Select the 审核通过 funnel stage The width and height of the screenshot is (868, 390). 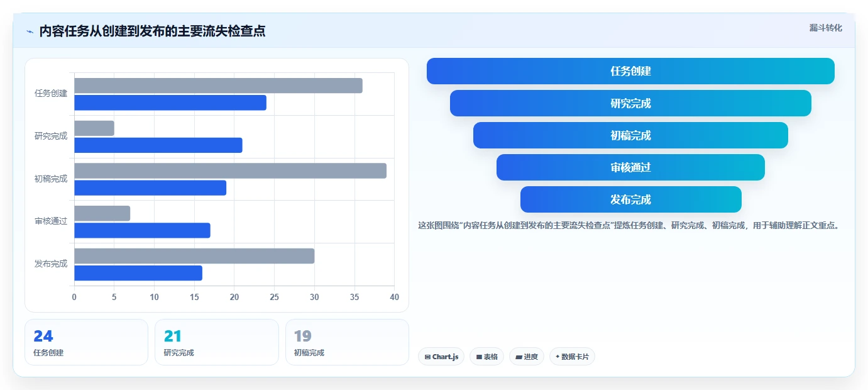(x=630, y=167)
